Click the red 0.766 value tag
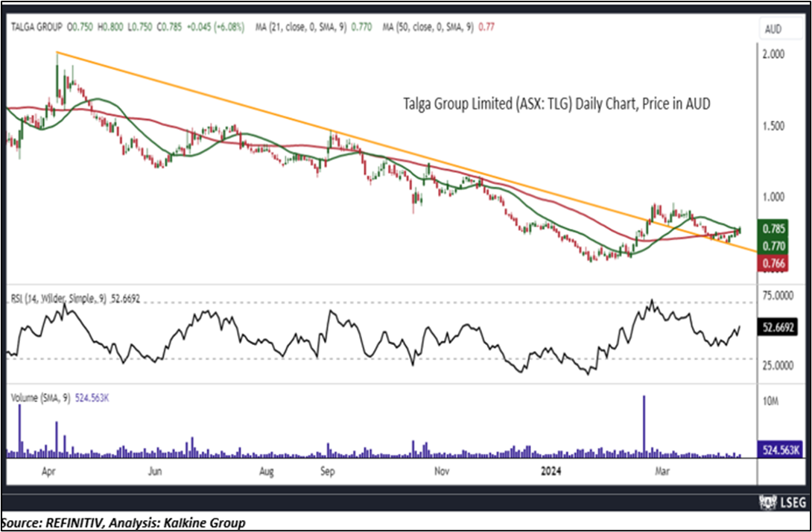The image size is (812, 532). tap(774, 263)
